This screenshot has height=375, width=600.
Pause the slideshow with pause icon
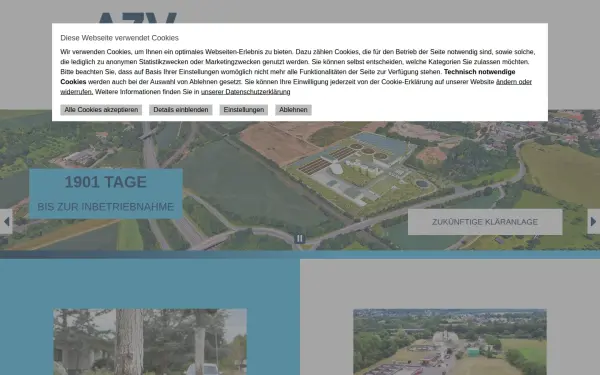pos(300,239)
